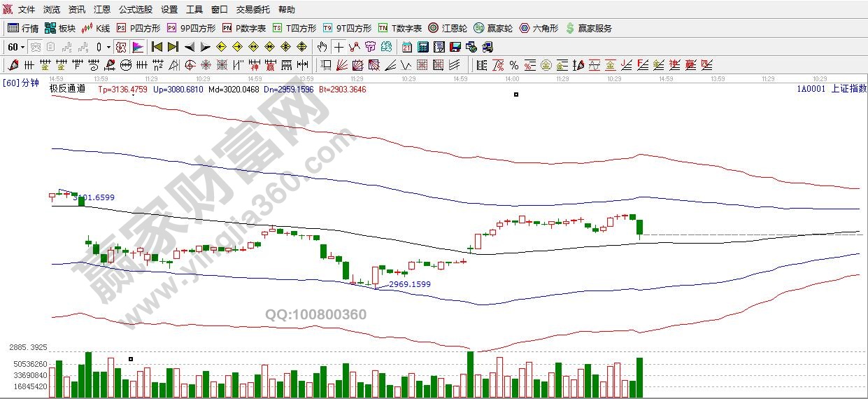The image size is (868, 399).
Task: Toggle the 极反 channel indicator button
Action: coord(120,47)
